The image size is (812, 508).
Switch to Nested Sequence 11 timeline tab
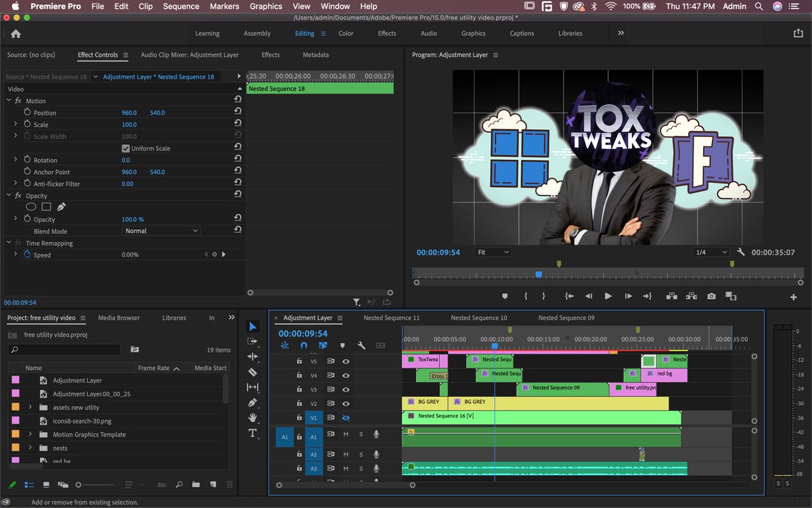point(391,318)
